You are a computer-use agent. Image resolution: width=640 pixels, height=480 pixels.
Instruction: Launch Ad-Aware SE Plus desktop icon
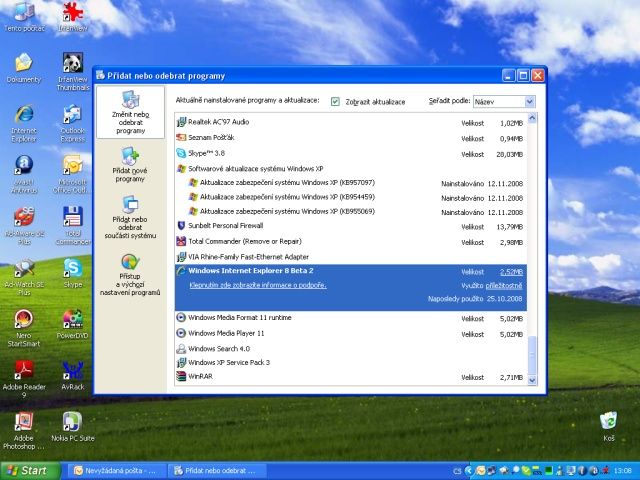coord(24,225)
